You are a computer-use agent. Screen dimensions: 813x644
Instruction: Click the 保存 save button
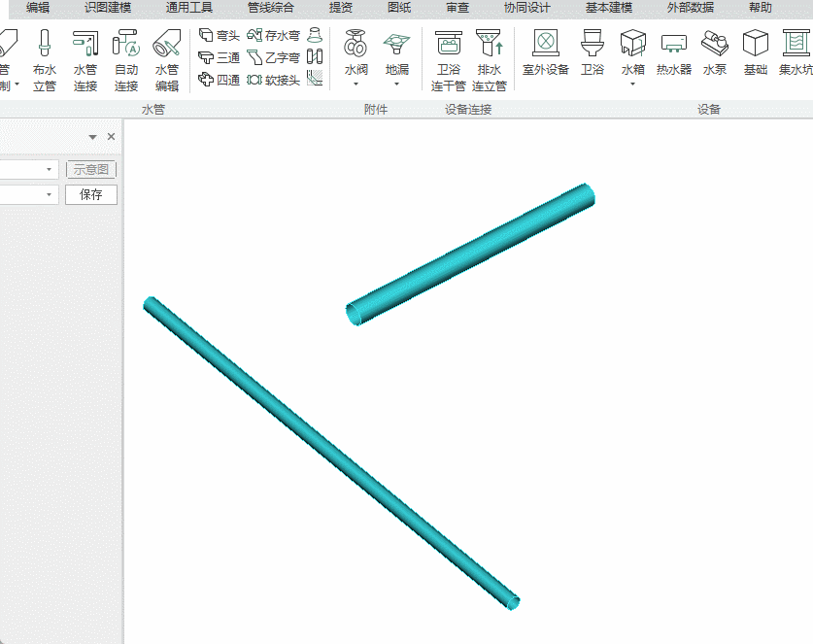pyautogui.click(x=91, y=194)
